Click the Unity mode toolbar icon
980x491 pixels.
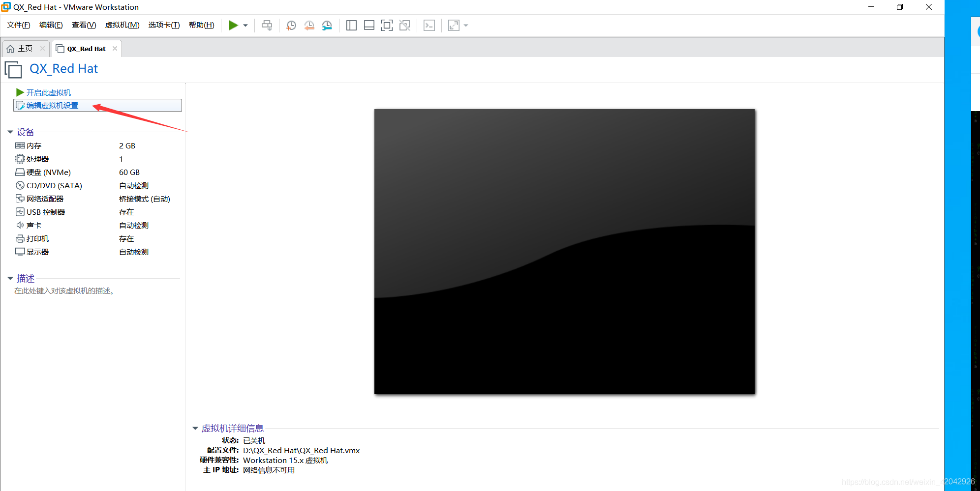405,26
